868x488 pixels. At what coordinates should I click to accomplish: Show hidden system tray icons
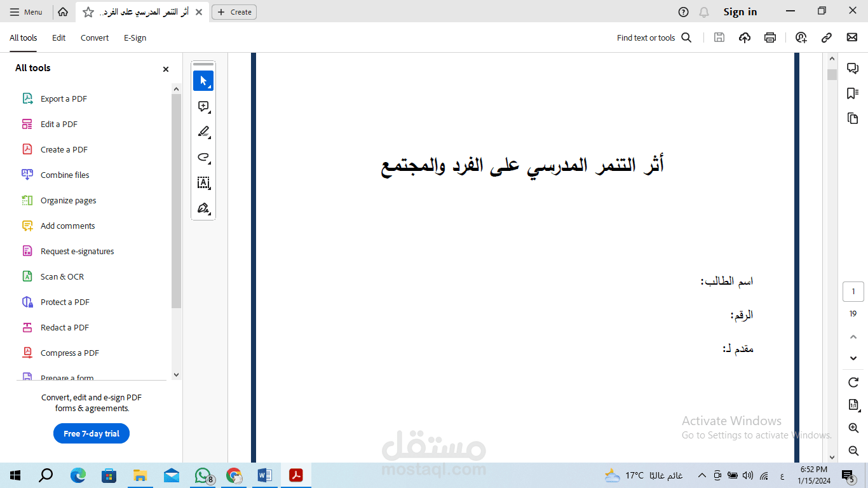702,475
